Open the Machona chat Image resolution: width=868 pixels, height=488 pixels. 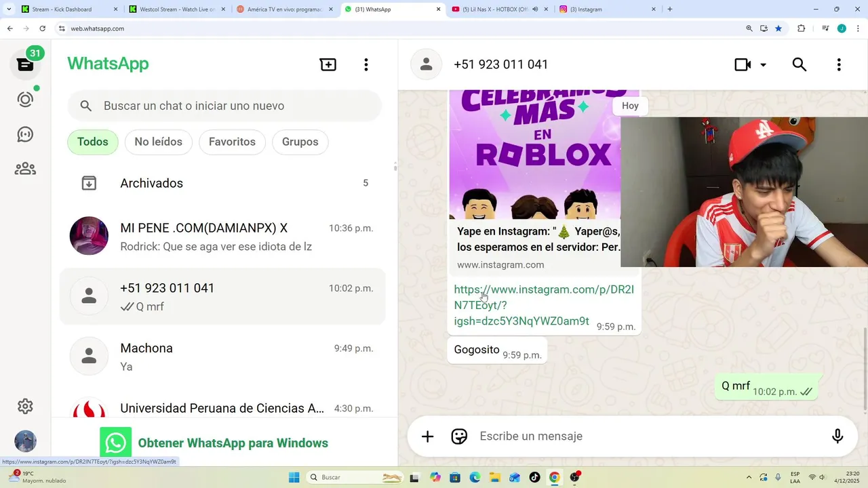point(222,357)
